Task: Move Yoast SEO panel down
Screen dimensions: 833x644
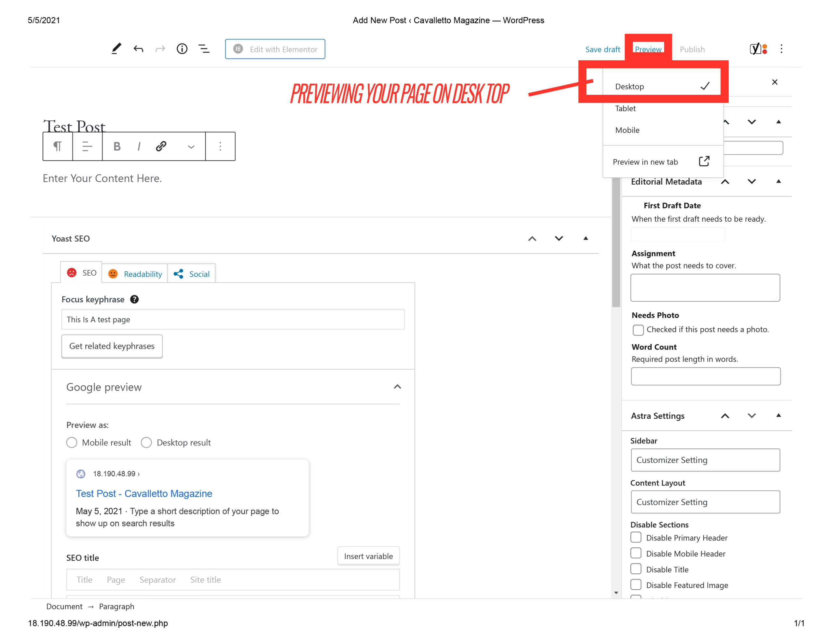Action: [x=559, y=239]
